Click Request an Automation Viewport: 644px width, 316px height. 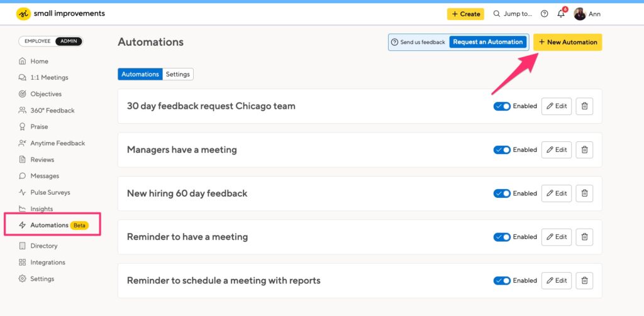pos(487,42)
